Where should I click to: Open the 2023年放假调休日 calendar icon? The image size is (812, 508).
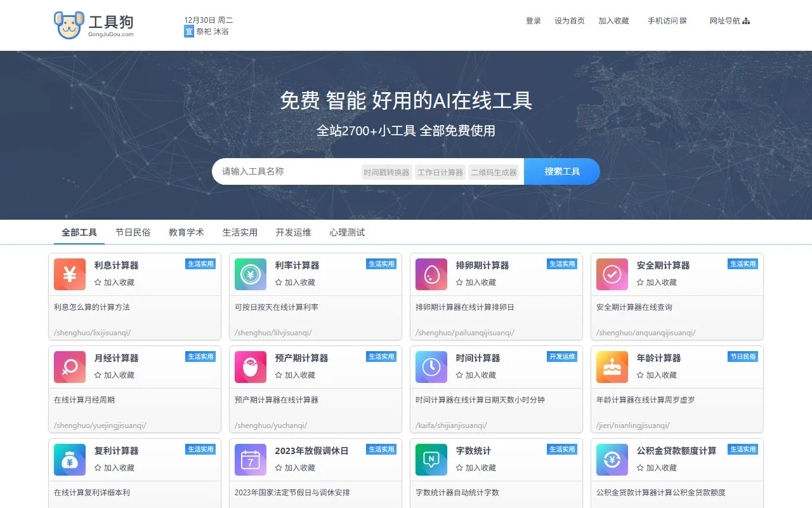coord(250,460)
